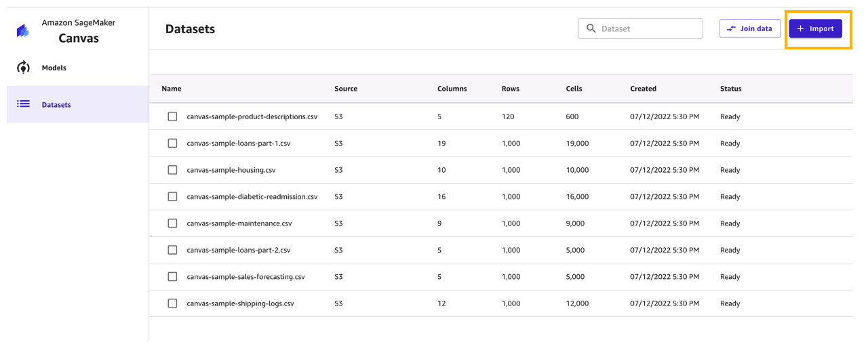Check the canvas-sample-product-descriptions.csv checkbox

(x=172, y=116)
